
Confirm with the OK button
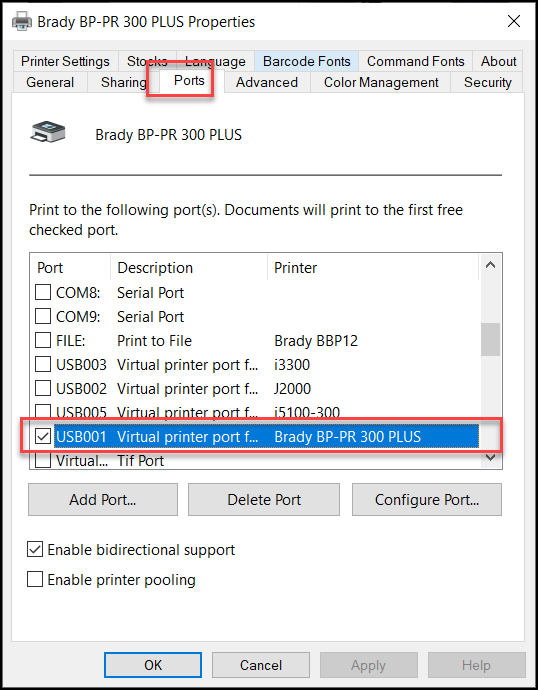153,665
